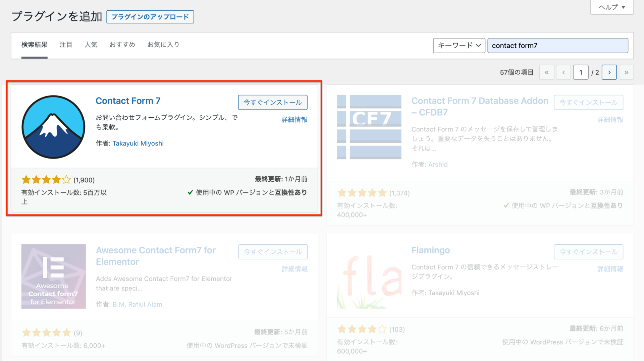Open author Takayuki Miyoshi under Contact Form 7
The width and height of the screenshot is (644, 361).
(138, 143)
